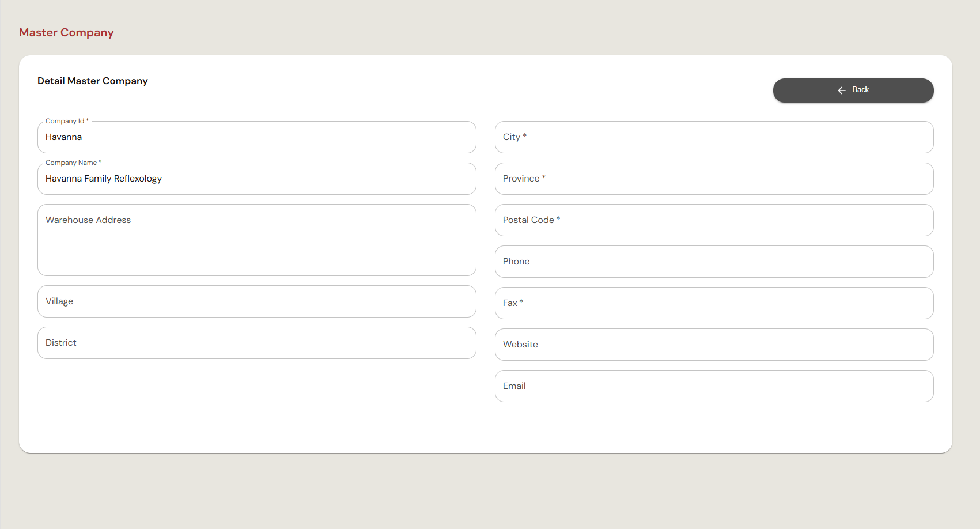
Task: Focus the Company Id field
Action: pyautogui.click(x=257, y=137)
